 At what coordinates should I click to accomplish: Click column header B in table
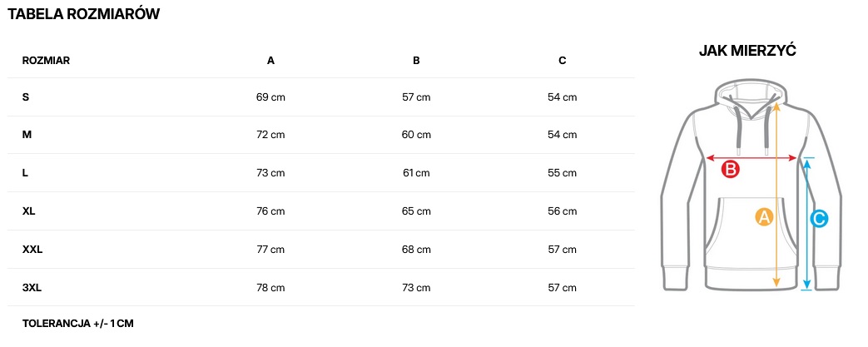(x=416, y=61)
